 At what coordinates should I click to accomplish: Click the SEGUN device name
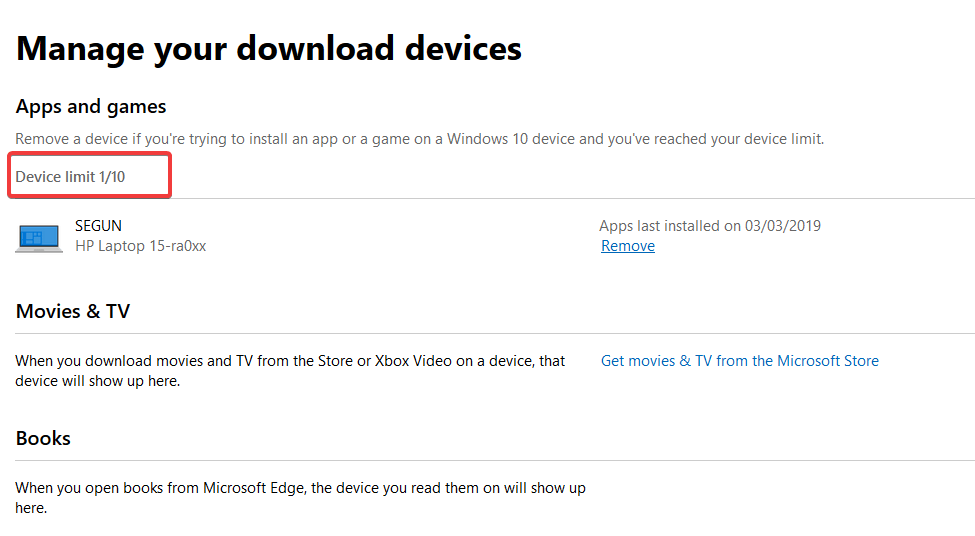click(98, 226)
